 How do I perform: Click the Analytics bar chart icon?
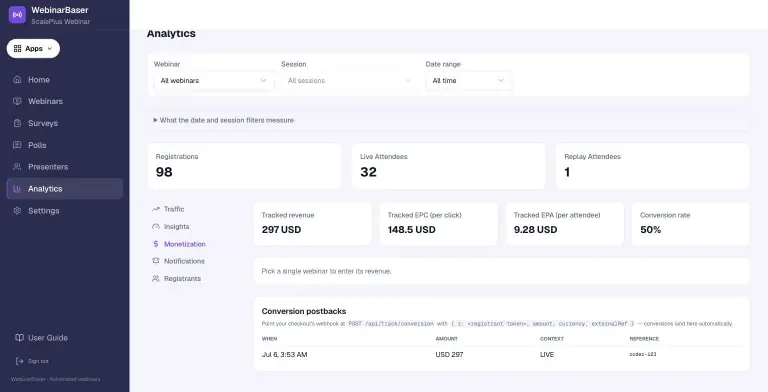pyautogui.click(x=17, y=189)
